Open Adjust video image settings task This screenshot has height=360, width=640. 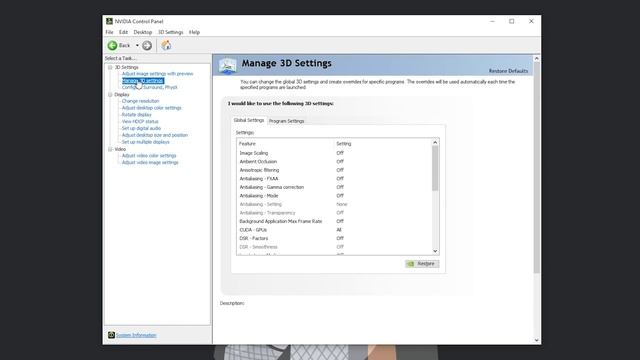(x=150, y=162)
